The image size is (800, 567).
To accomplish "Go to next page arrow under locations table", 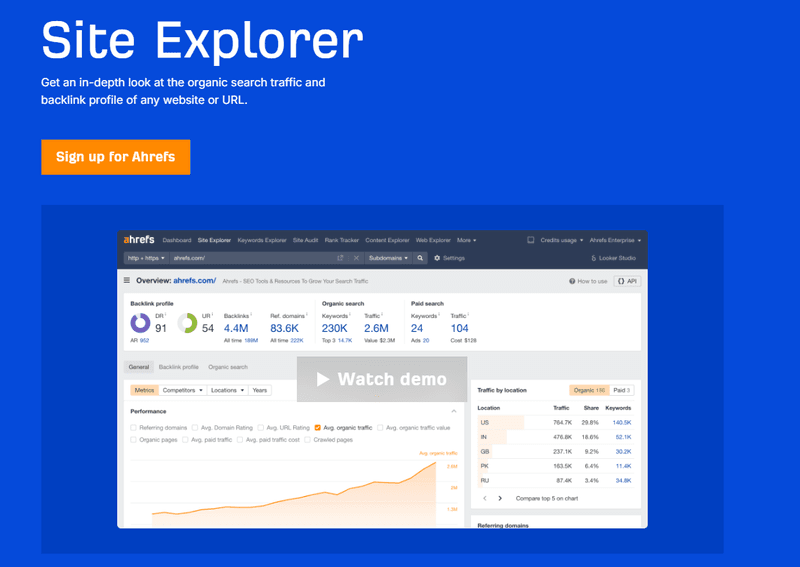I will click(500, 498).
